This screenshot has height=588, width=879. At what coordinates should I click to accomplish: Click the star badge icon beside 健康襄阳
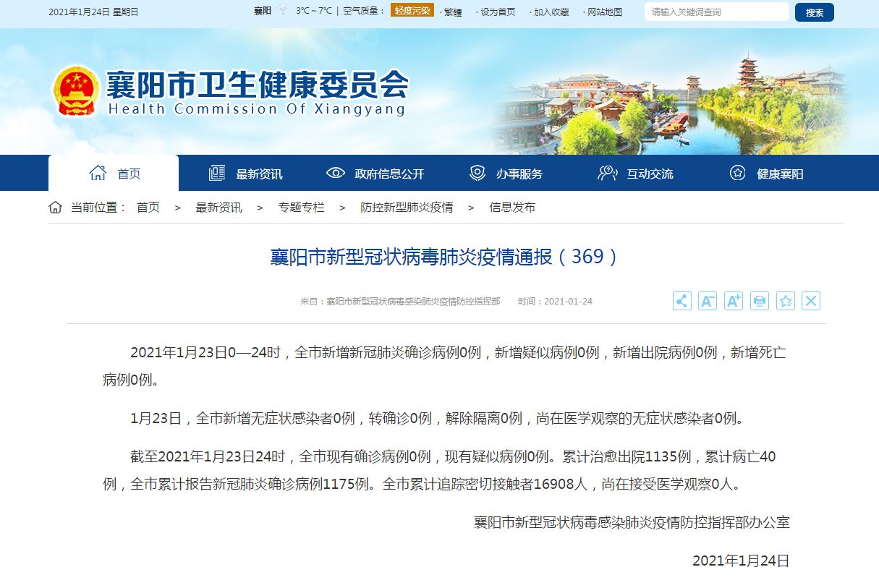click(x=737, y=173)
